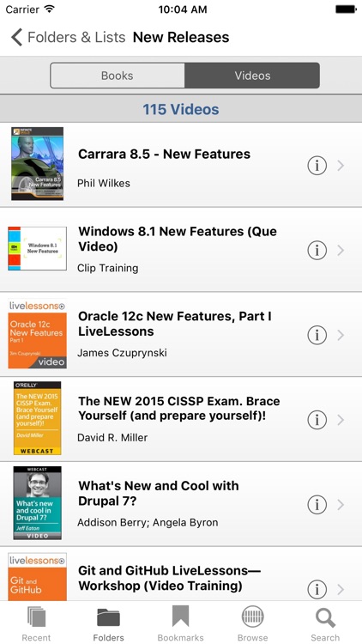The image size is (362, 644).
Task: Click author name 'James Czuprynski'
Action: [122, 353]
